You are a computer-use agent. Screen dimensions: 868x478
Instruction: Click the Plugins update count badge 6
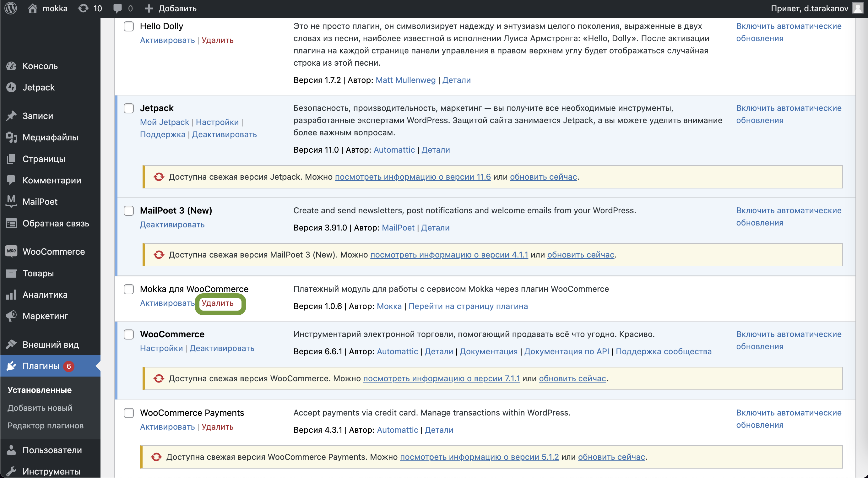click(x=69, y=366)
